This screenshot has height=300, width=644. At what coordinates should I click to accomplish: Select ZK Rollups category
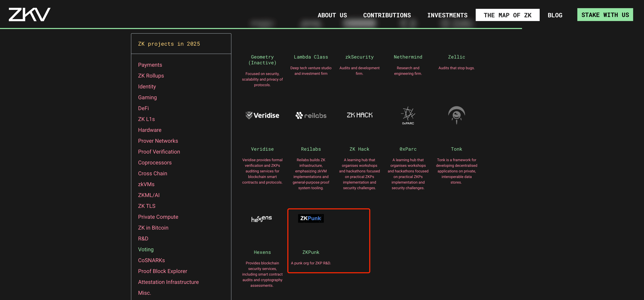[151, 76]
